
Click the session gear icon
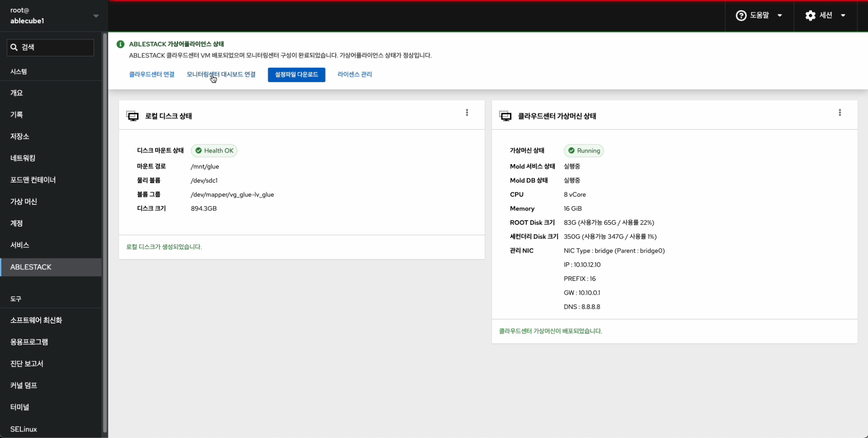point(810,16)
